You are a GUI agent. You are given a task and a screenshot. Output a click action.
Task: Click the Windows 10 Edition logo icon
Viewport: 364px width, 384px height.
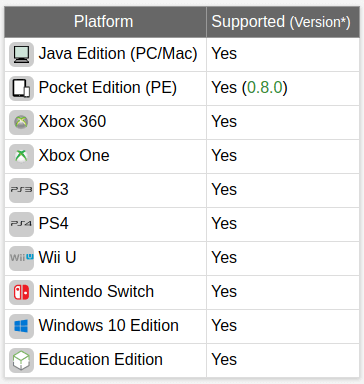click(x=21, y=326)
